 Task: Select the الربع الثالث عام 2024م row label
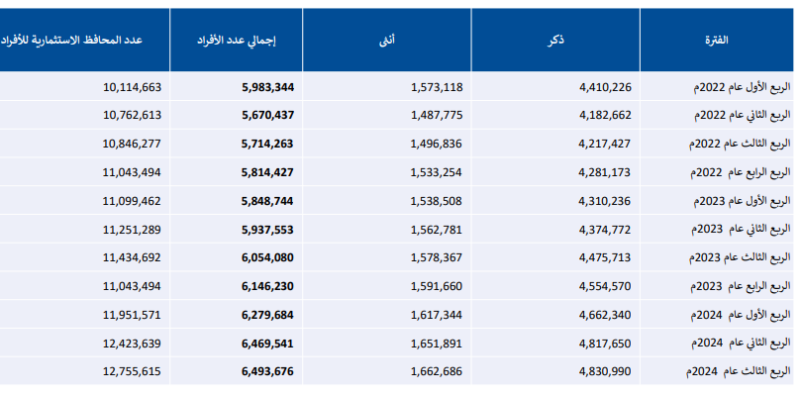tap(740, 372)
